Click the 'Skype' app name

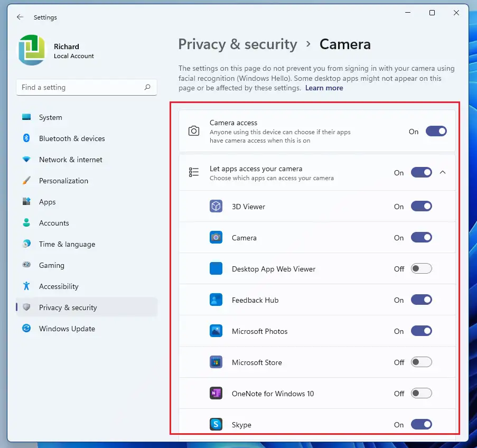241,425
